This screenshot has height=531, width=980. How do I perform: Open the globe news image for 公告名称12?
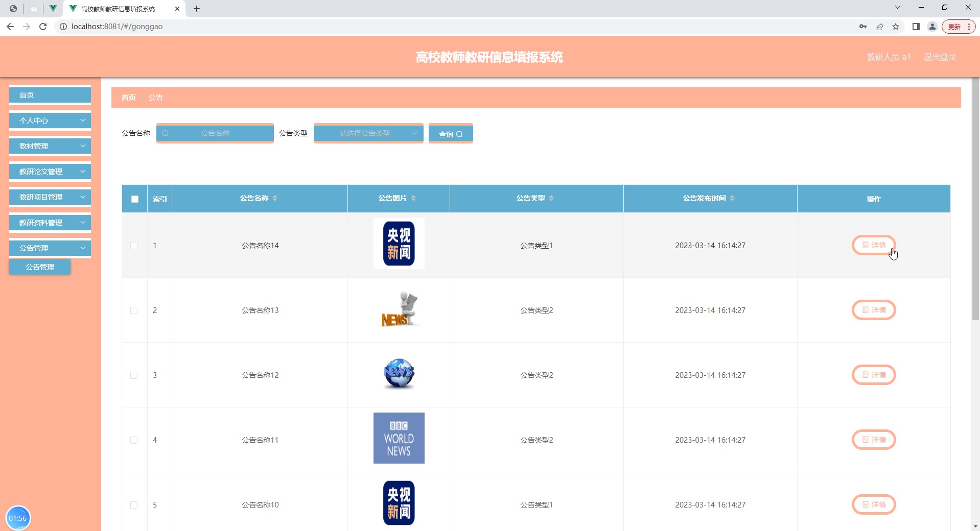point(399,373)
